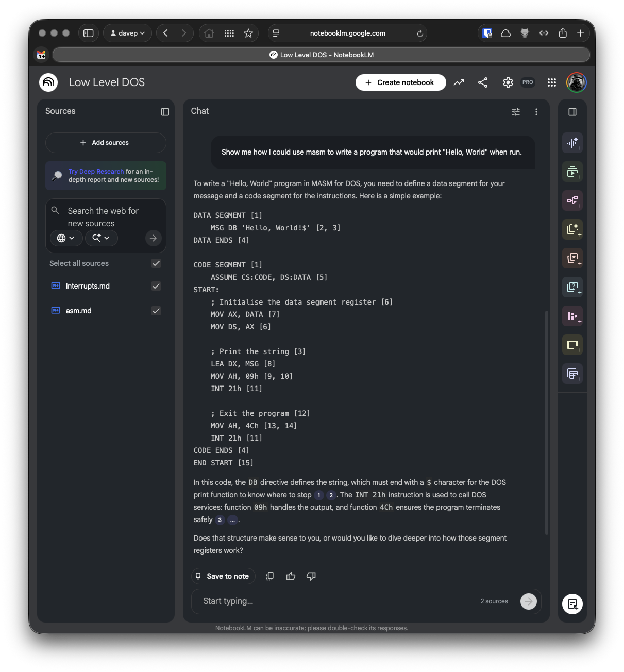Uncheck the Interrupts.md source
Viewport: 624px width, 672px height.
156,286
